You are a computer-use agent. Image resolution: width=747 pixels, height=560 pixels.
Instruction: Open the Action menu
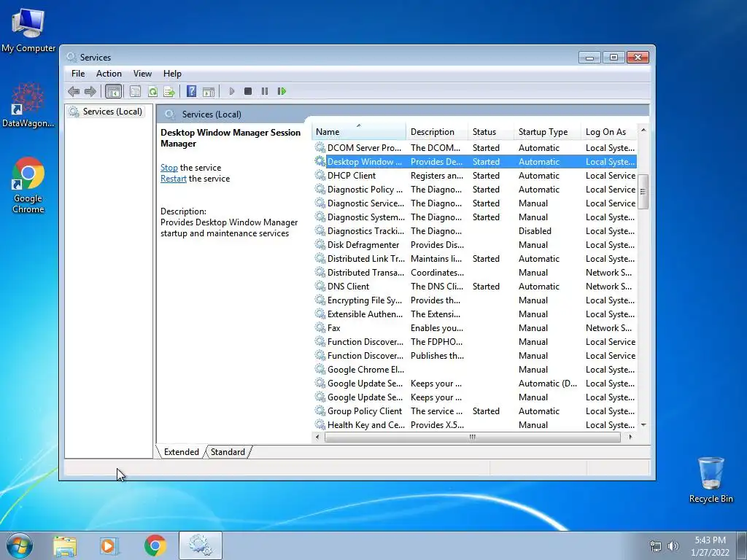[x=109, y=74]
